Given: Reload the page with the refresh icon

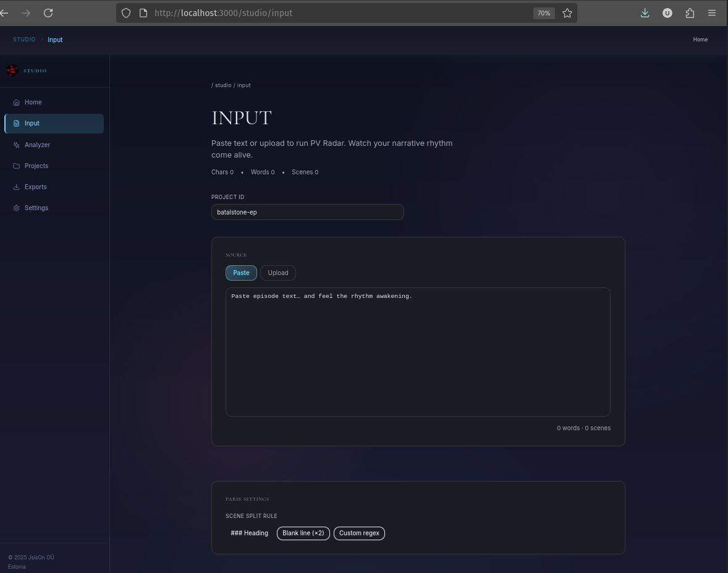Looking at the screenshot, I should 48,12.
